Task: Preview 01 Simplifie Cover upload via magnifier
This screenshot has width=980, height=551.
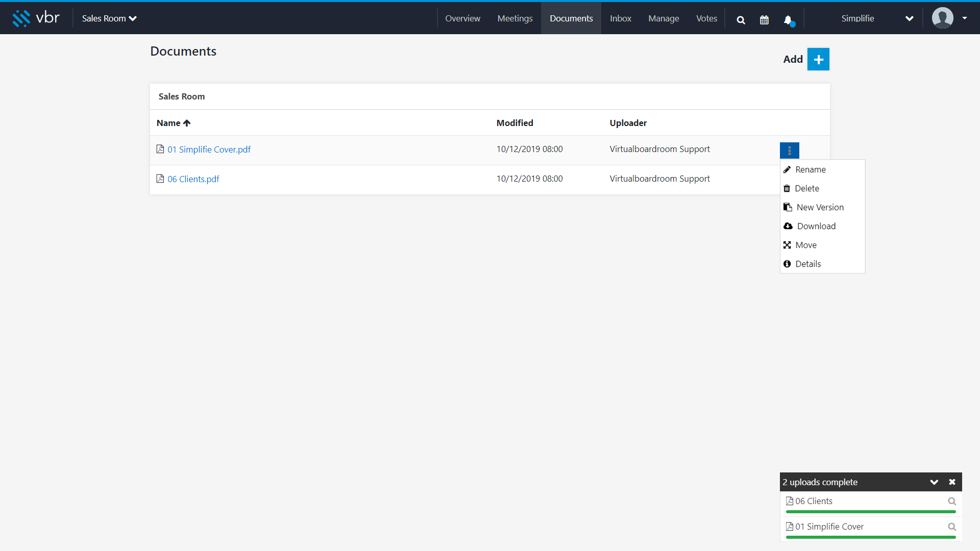Action: point(952,527)
